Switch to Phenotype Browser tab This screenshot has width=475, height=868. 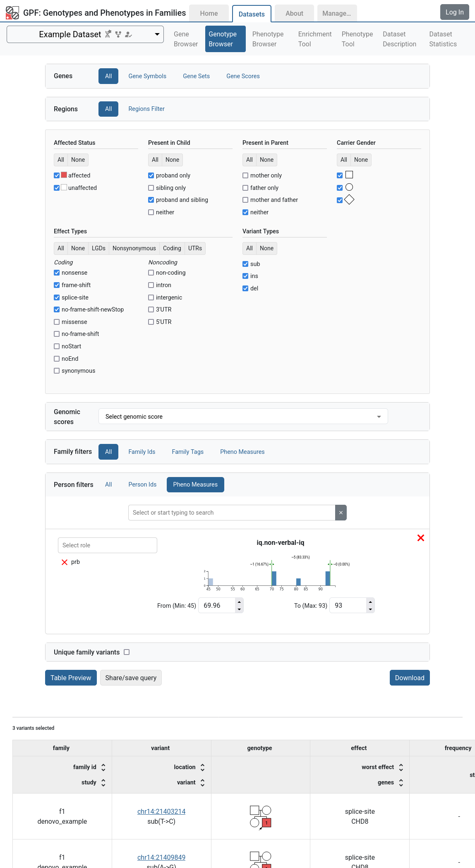click(x=268, y=39)
